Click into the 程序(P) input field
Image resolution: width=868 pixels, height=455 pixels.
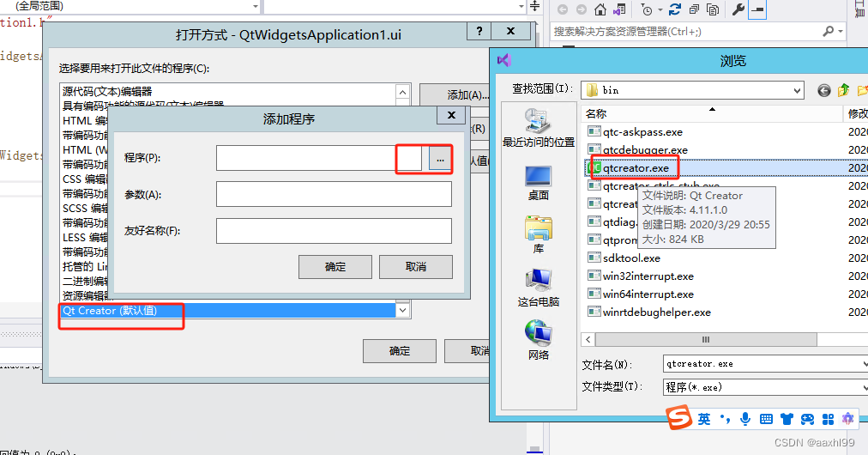pos(319,159)
